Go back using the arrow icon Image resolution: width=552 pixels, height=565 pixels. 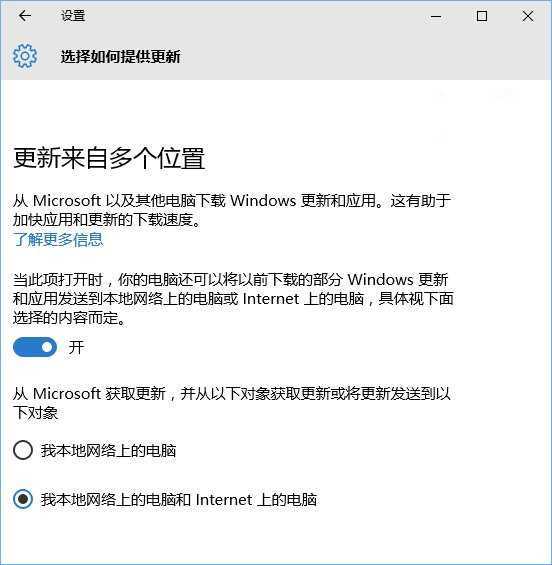[x=25, y=16]
